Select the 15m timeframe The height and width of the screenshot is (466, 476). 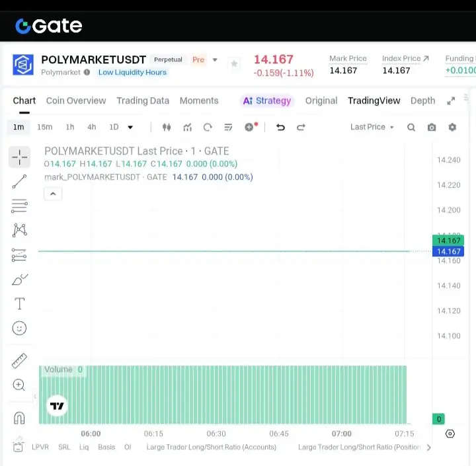coord(45,127)
